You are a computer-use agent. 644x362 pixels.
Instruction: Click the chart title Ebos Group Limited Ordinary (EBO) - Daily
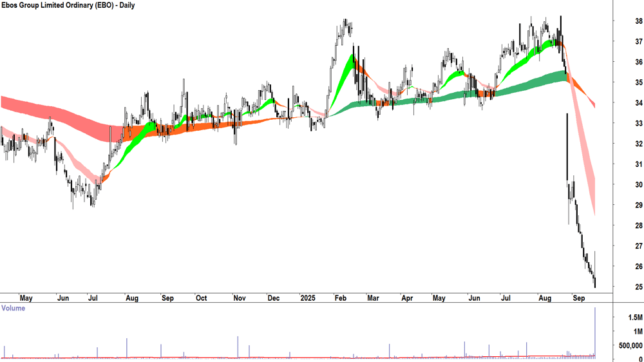coord(68,5)
